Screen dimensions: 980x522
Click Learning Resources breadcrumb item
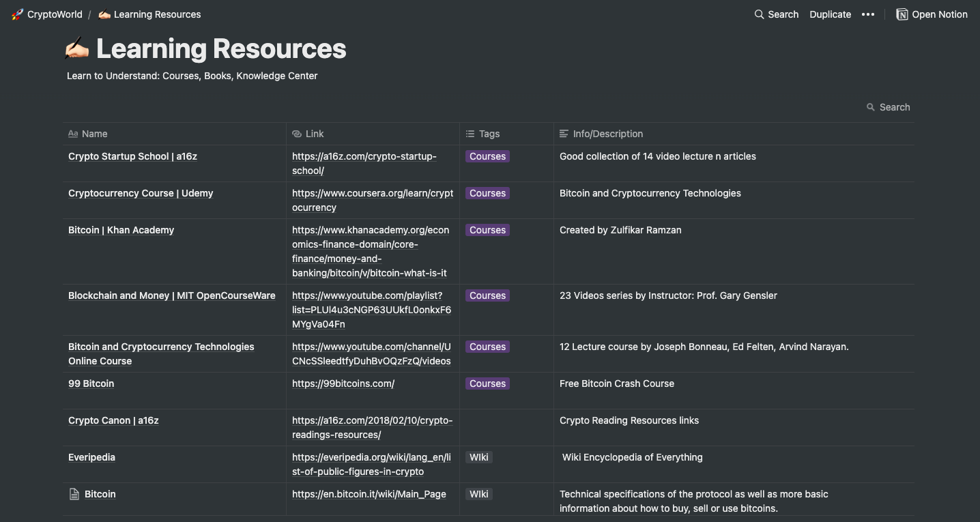click(x=157, y=14)
